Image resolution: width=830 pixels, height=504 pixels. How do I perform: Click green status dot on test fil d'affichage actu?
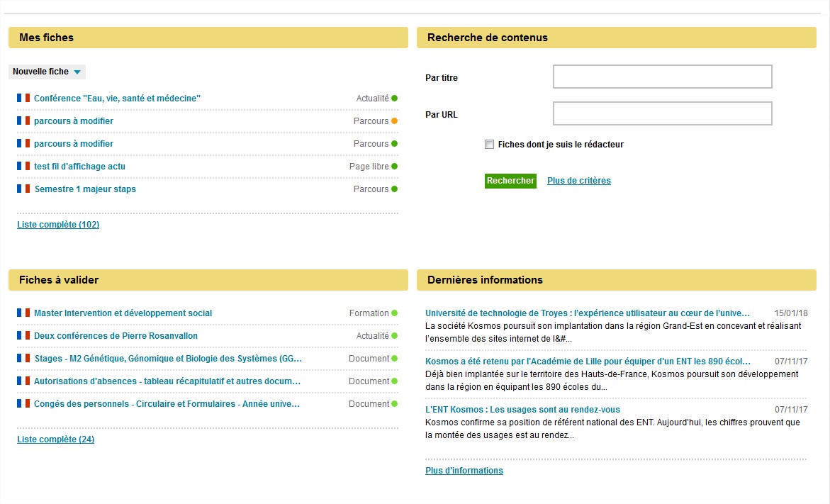[394, 167]
